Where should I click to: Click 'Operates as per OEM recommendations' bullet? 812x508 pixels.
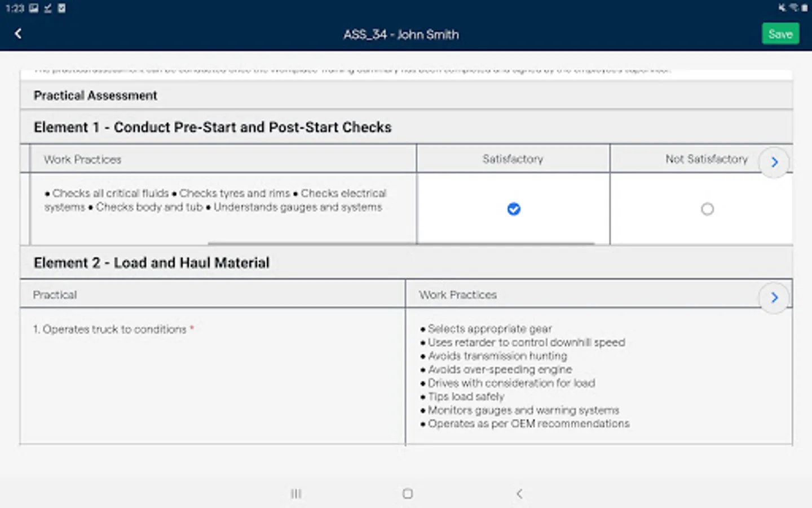525,423
